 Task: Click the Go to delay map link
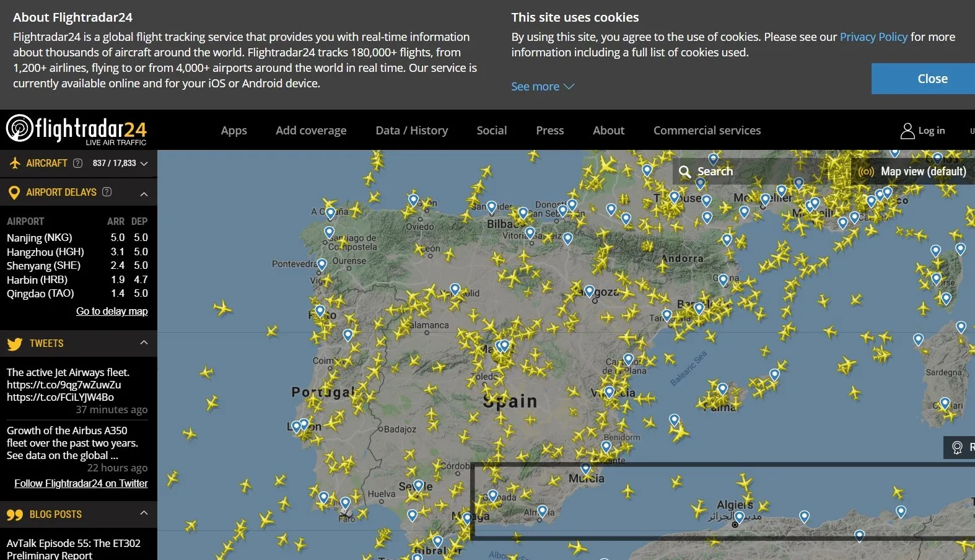coord(111,311)
